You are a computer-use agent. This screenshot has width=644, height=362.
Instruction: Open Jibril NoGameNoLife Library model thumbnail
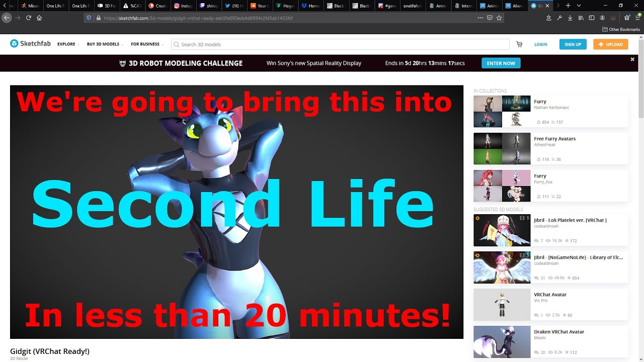(x=502, y=267)
